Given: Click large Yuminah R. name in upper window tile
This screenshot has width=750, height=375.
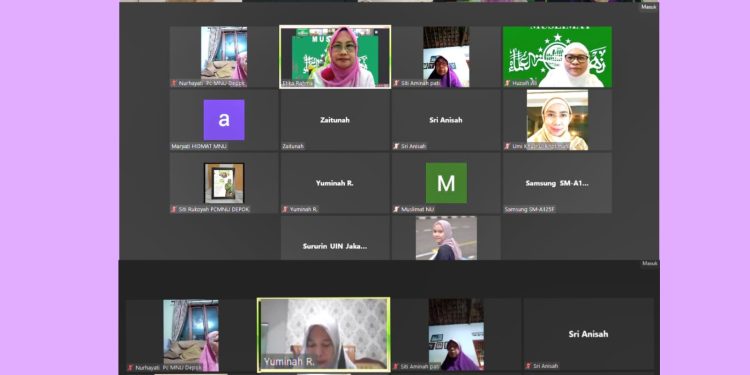Looking at the screenshot, I should click(x=335, y=183).
